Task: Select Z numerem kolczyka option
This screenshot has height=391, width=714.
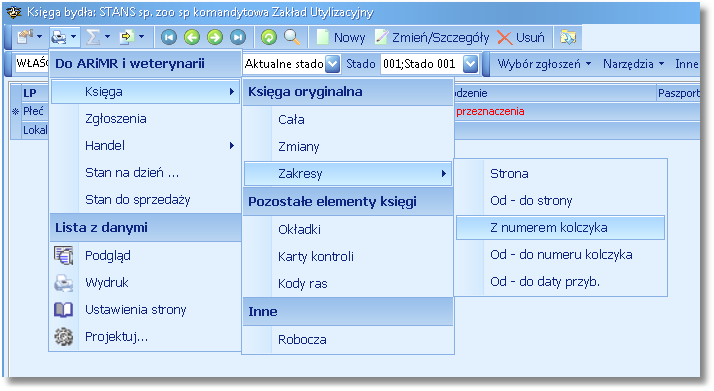Action: pos(561,228)
